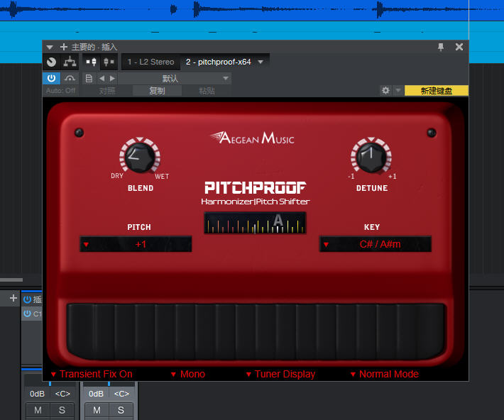Pin the plugin window
Screen dimensions: 504x420
pos(441,47)
